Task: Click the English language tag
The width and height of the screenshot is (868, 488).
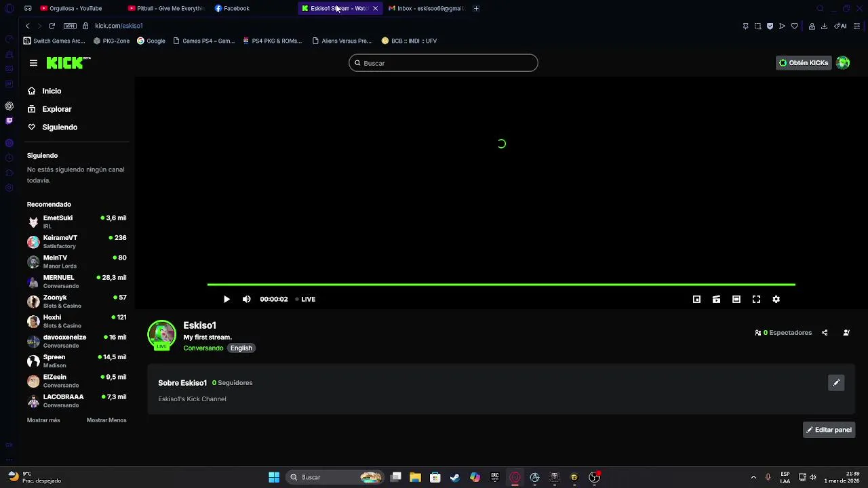Action: point(241,348)
